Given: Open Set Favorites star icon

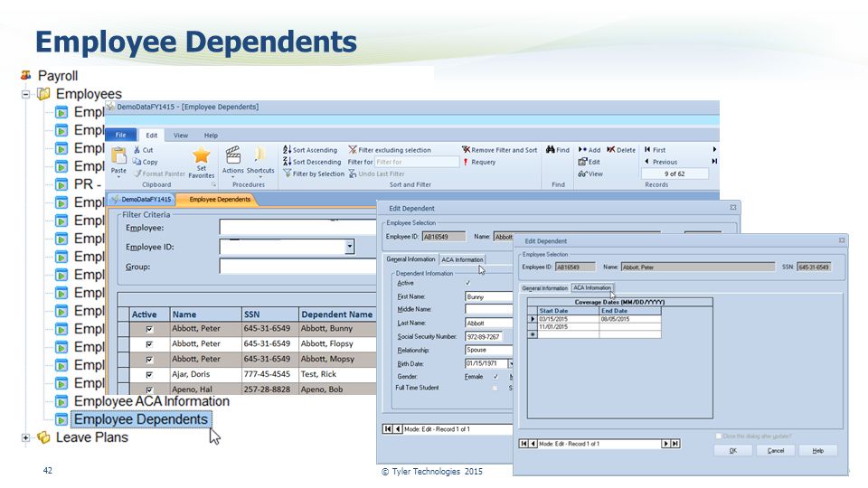Looking at the screenshot, I should click(201, 155).
